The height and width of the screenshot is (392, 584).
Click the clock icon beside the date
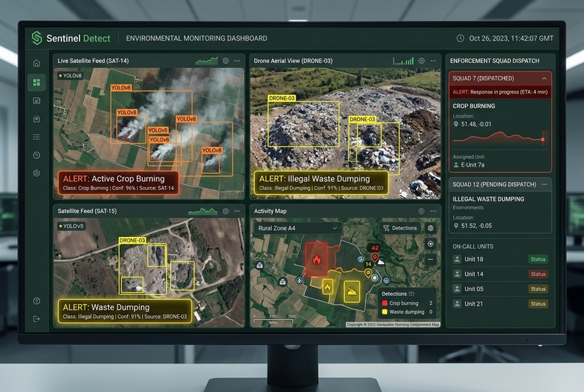tap(460, 38)
